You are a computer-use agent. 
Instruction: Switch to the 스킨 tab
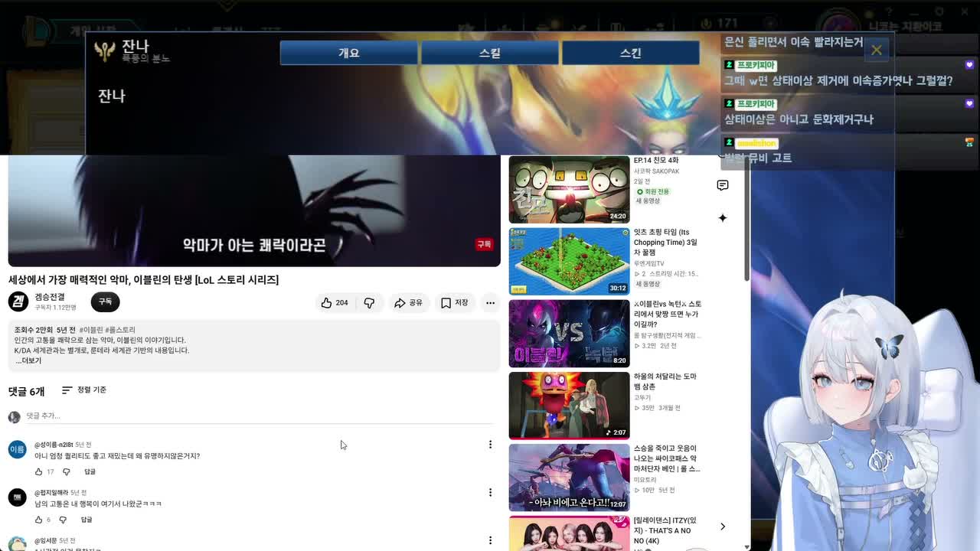pos(630,53)
